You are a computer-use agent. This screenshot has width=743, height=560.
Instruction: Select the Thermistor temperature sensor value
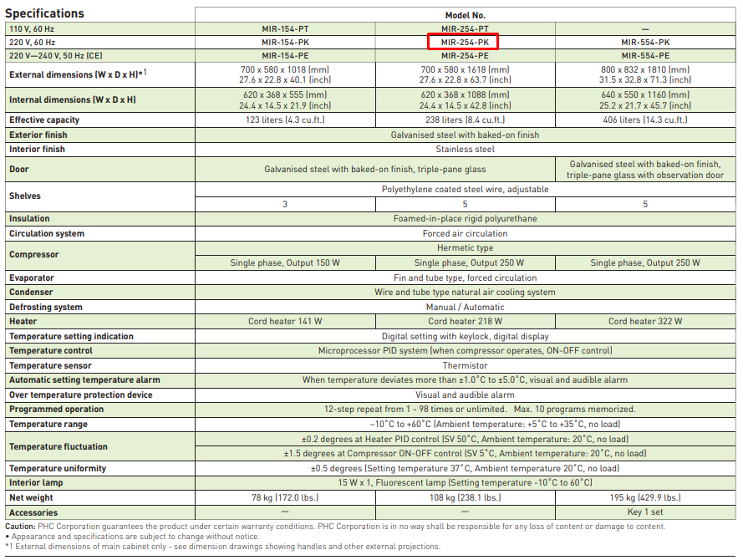point(465,366)
